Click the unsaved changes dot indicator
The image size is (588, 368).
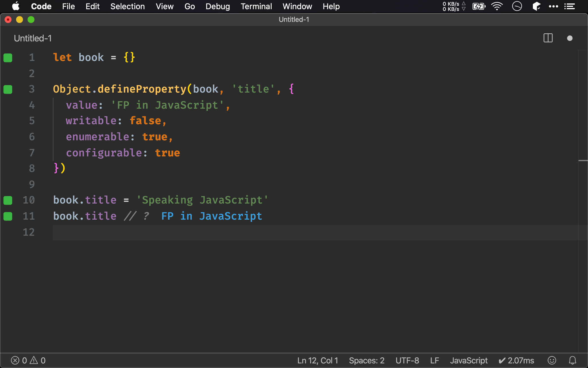click(570, 38)
